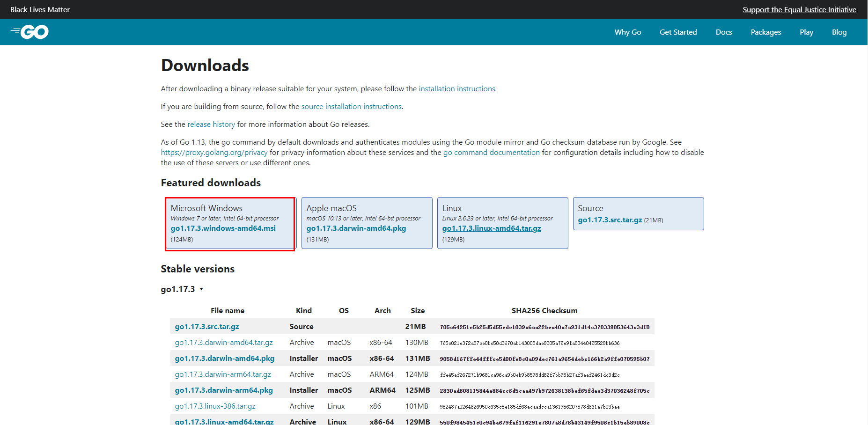
Task: Click go1.17.3.darwin-amd64.pkg in the file table
Action: 225,359
